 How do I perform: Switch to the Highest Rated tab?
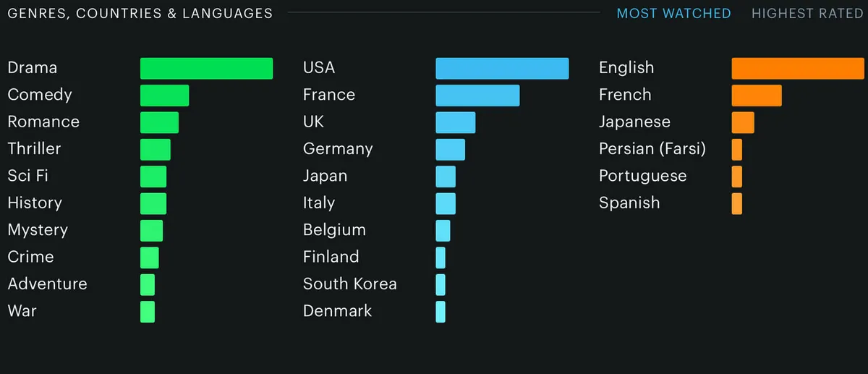point(807,14)
